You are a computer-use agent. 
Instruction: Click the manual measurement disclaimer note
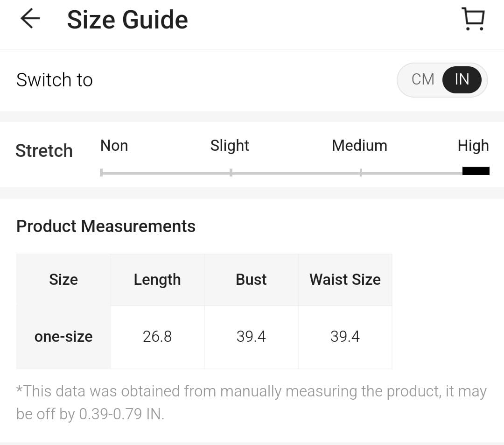tap(251, 403)
